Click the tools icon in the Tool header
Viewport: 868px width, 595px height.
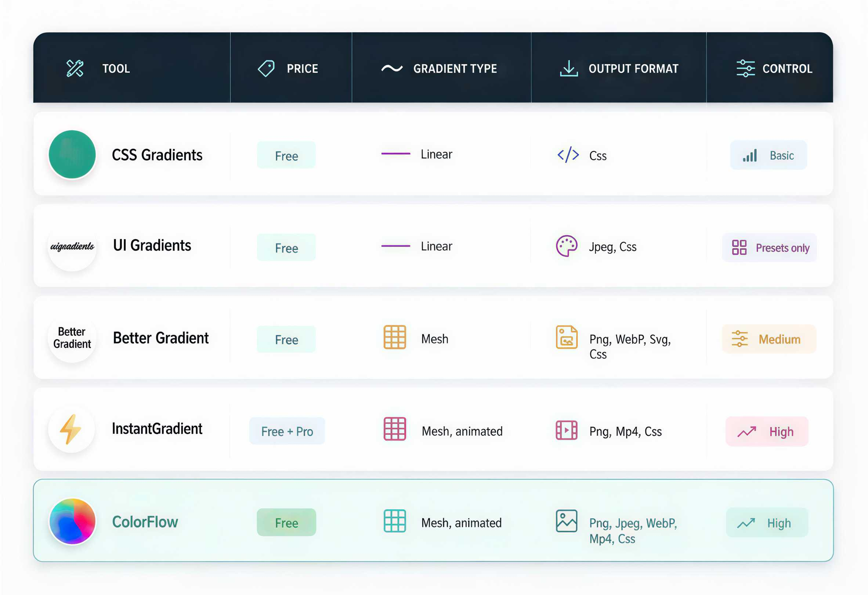point(75,68)
